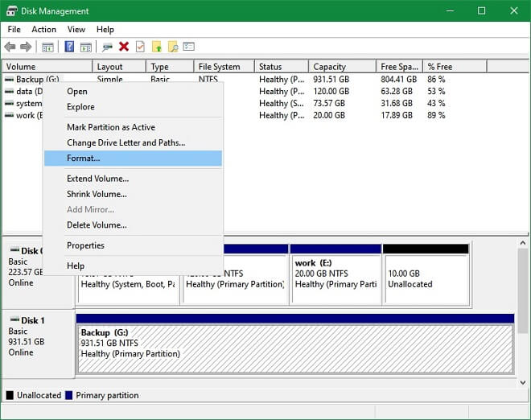Choose Open in the context menu
531x420 pixels.
coord(133,92)
